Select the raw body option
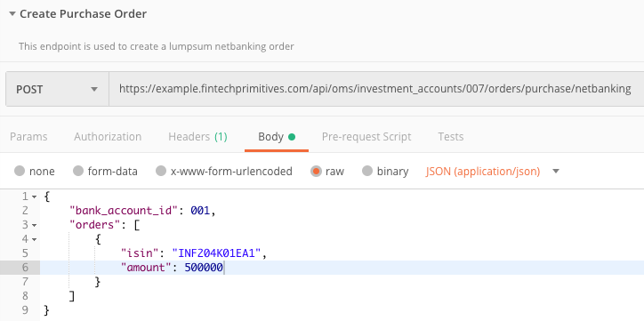 point(316,172)
